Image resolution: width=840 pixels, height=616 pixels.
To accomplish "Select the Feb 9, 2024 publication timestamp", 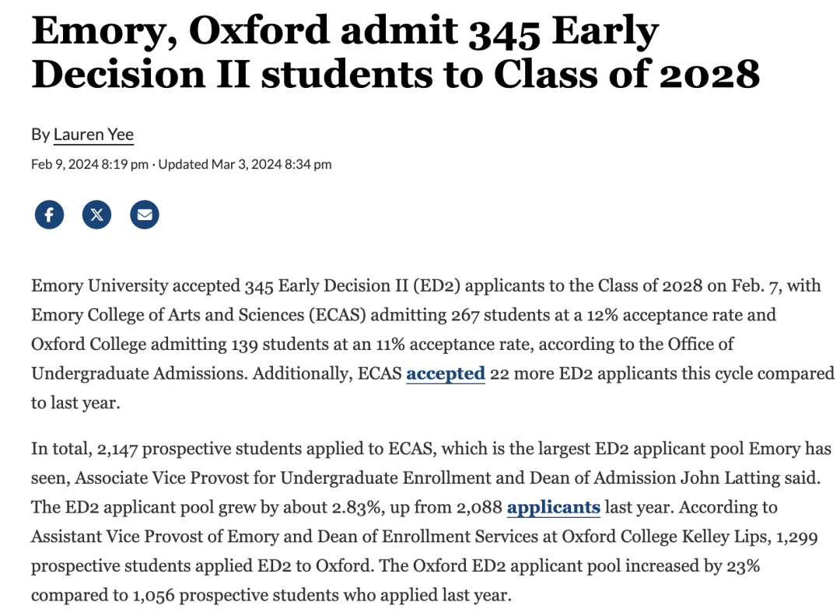I will click(x=89, y=164).
